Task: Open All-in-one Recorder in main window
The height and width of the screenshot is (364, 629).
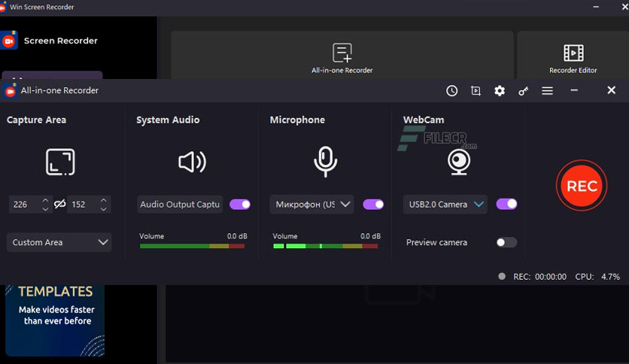Action: 342,55
